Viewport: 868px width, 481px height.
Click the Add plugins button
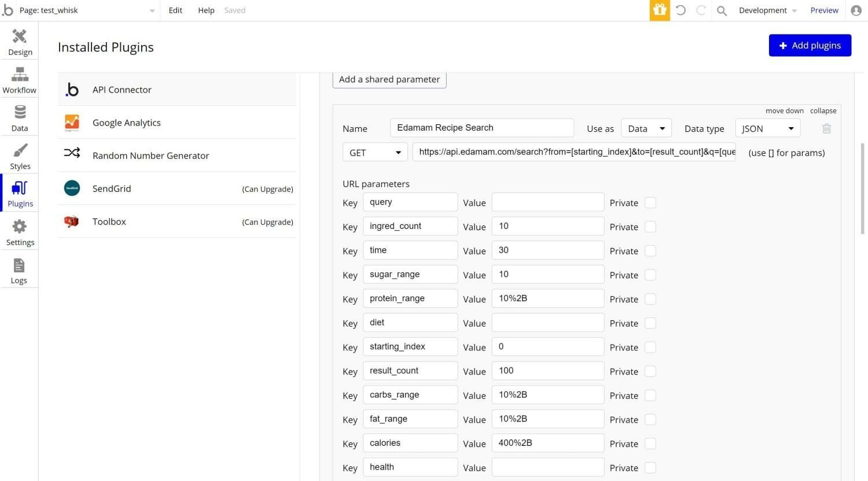810,45
